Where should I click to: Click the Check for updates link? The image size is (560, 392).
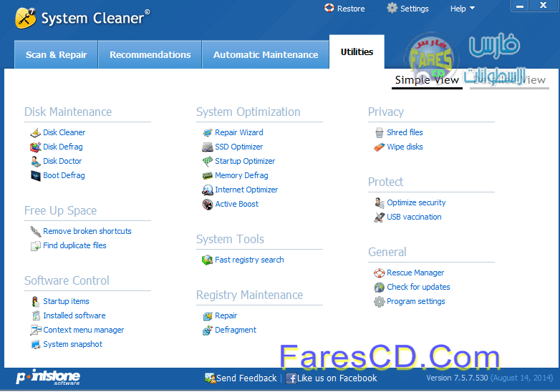pyautogui.click(x=418, y=287)
